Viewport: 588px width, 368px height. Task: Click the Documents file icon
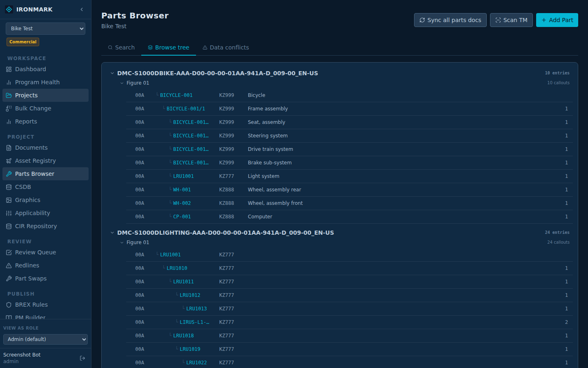point(9,148)
